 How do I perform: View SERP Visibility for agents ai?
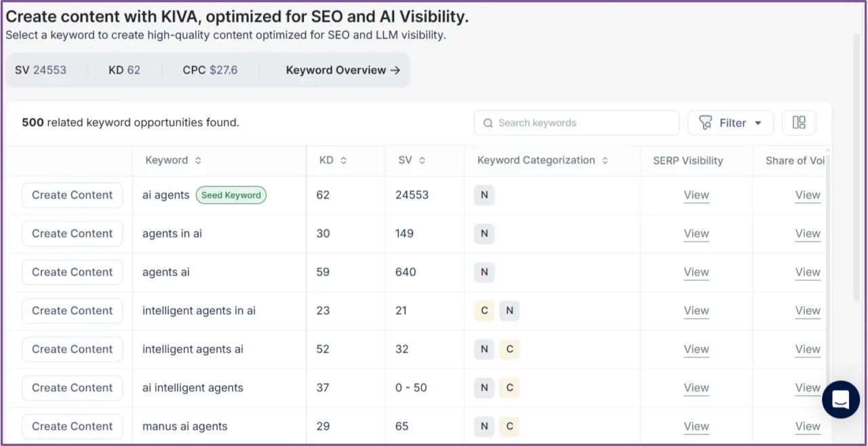tap(696, 272)
